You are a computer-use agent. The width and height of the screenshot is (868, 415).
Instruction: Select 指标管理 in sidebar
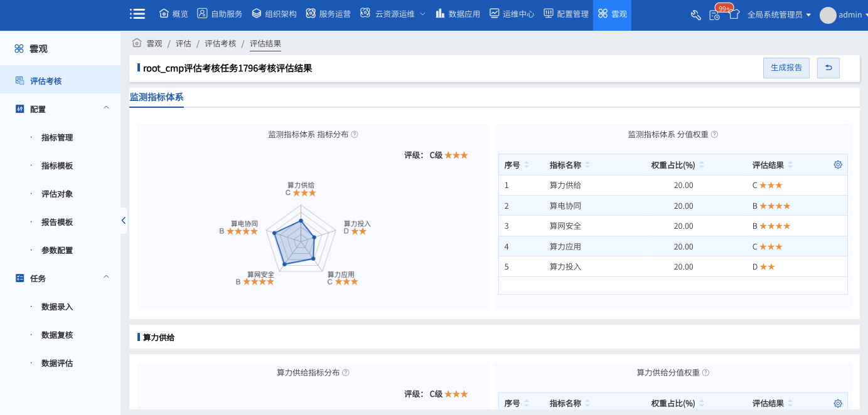57,137
